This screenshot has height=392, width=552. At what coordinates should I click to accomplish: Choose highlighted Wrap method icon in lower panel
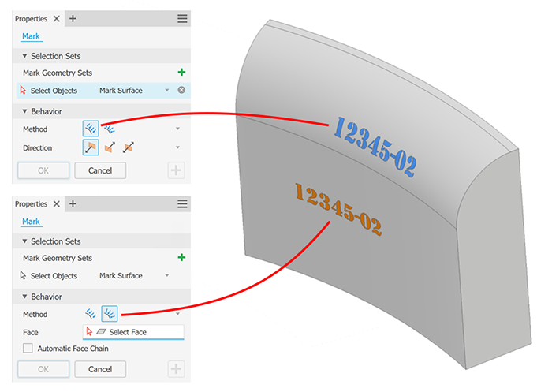click(110, 313)
